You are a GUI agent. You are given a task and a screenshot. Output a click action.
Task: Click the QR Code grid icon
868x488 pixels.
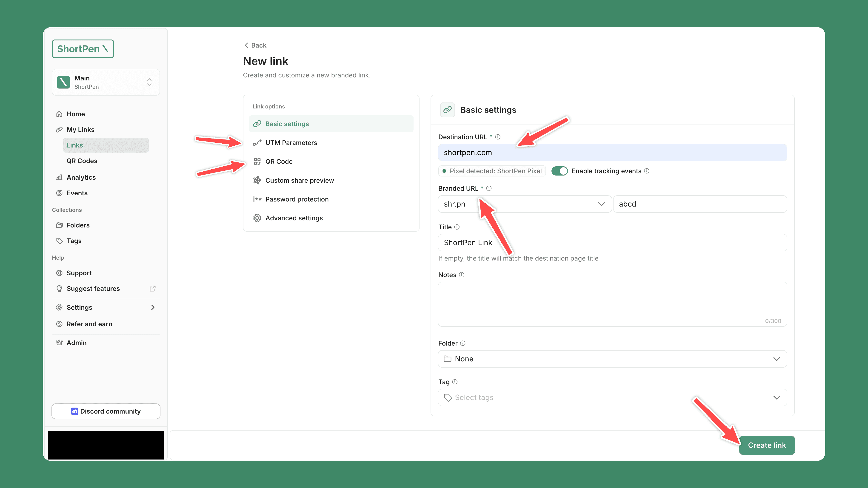(x=257, y=162)
